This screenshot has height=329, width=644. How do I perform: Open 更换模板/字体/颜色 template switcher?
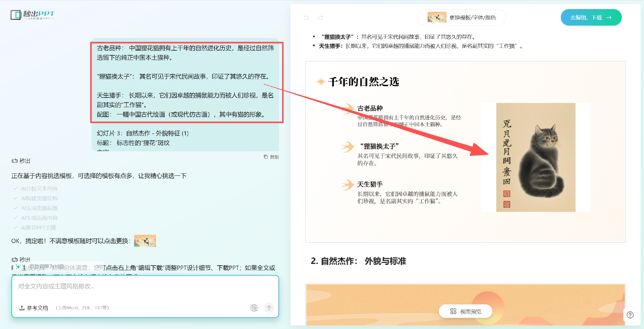(462, 17)
